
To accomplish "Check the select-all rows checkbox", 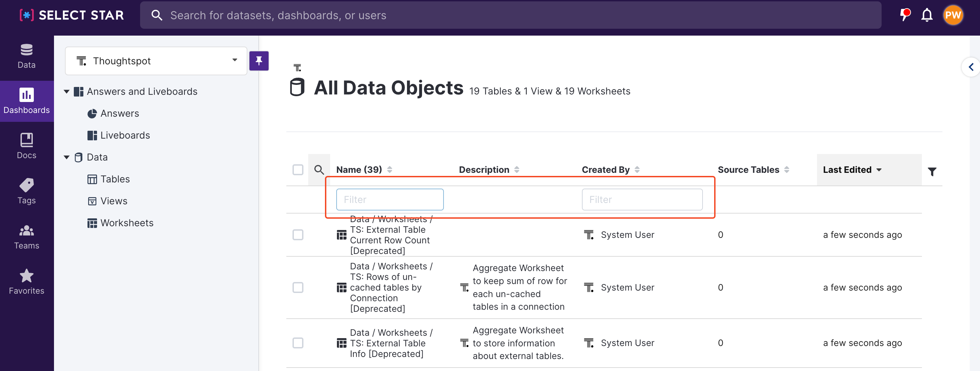I will 298,169.
